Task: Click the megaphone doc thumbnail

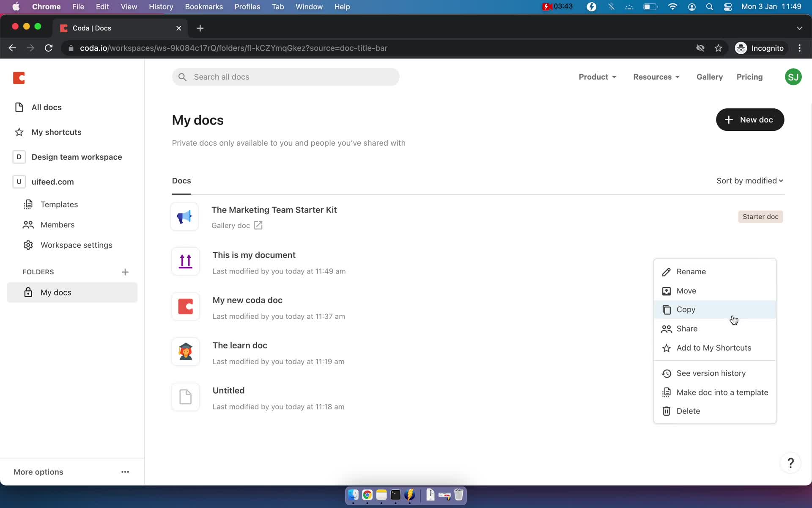Action: (x=184, y=217)
